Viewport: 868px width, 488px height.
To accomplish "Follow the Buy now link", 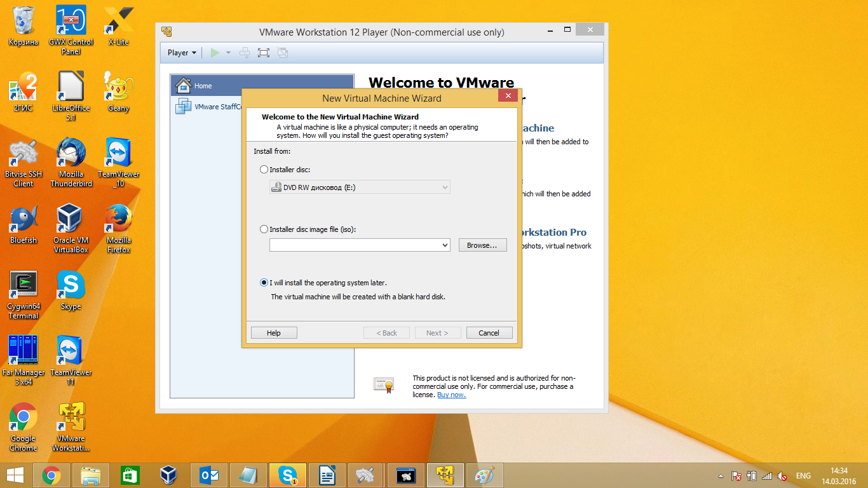I will (451, 395).
